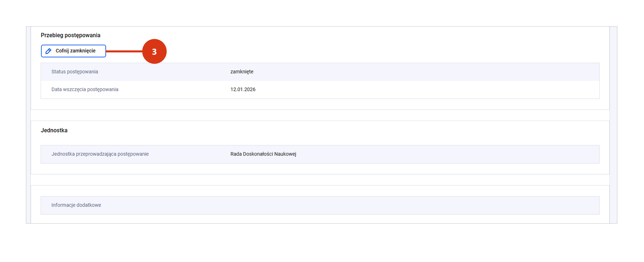
Task: Select the Przebieg postępowania heading
Action: 71,35
